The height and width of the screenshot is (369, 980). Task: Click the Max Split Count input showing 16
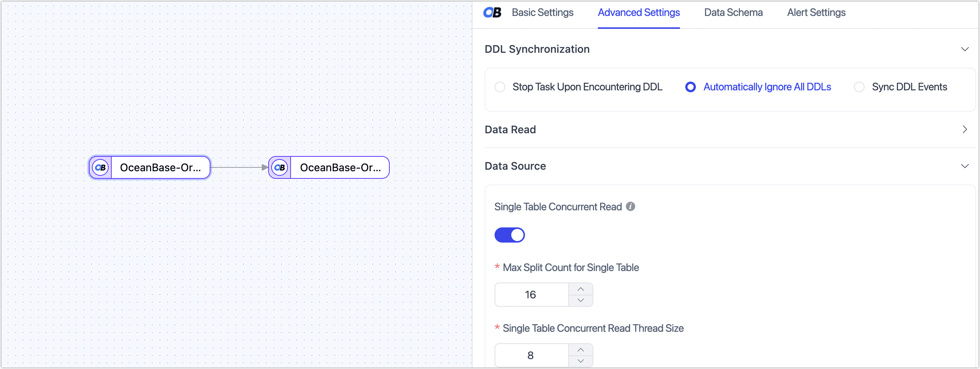531,294
